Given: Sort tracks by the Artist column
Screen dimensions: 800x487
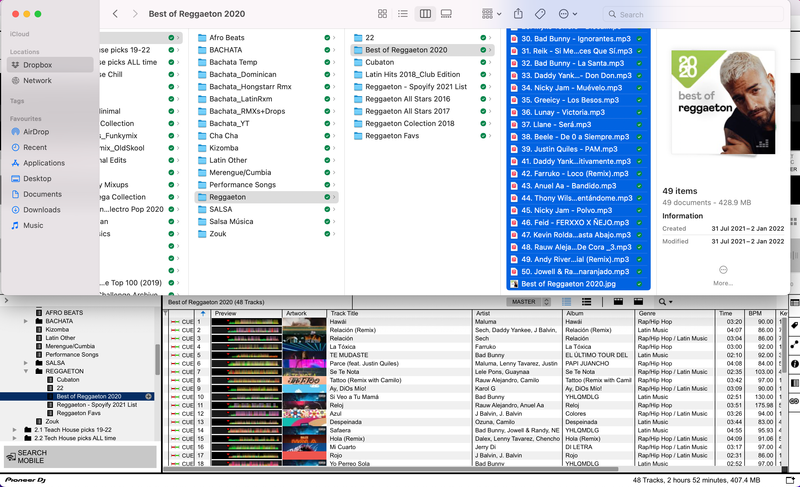Looking at the screenshot, I should pyautogui.click(x=517, y=313).
